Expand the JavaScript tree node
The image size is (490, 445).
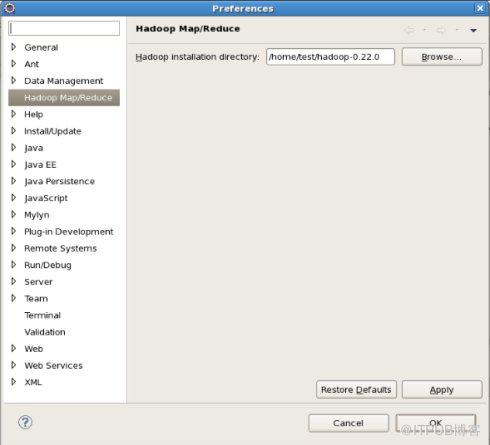tap(13, 198)
